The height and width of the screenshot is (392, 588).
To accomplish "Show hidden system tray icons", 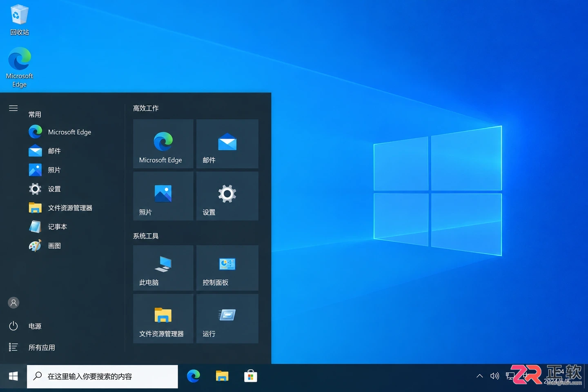I will [480, 376].
